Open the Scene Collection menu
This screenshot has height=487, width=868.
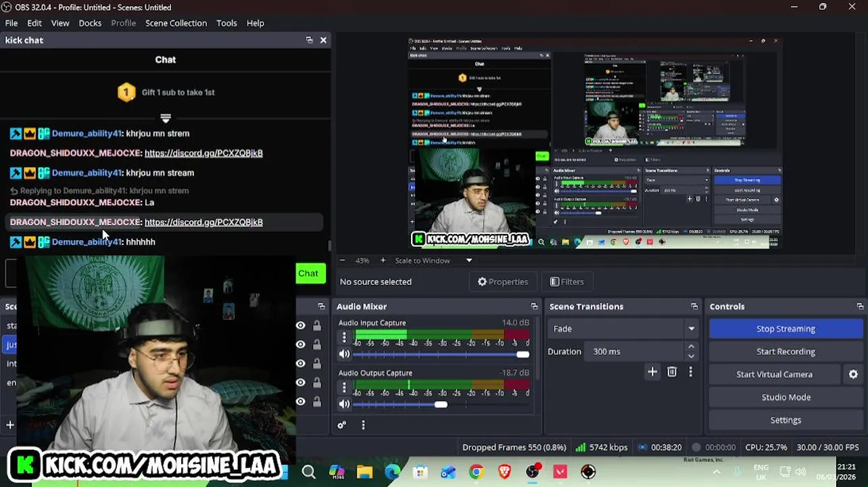pos(176,23)
